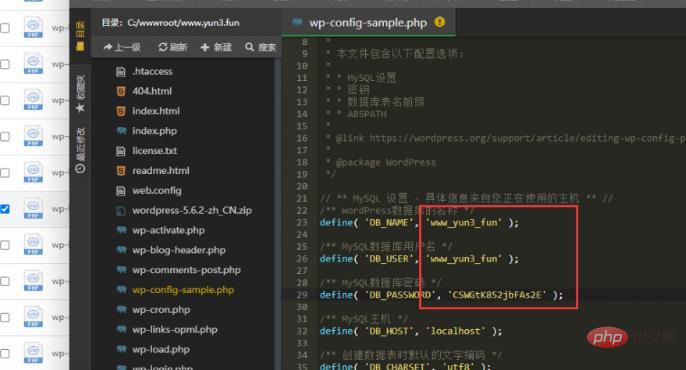Place cursor on the DB_PASSWORD define line
This screenshot has height=370, width=686.
click(x=441, y=295)
